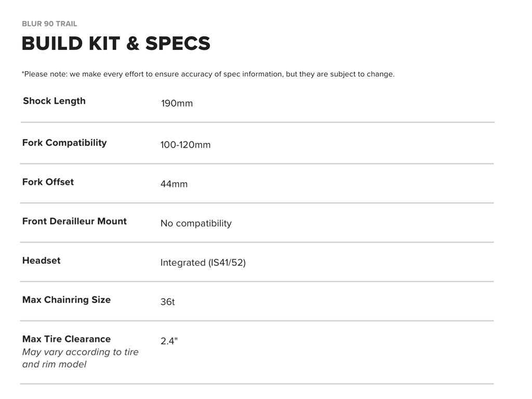Select the Max Chainring Size label
532x399 pixels.
pyautogui.click(x=66, y=300)
